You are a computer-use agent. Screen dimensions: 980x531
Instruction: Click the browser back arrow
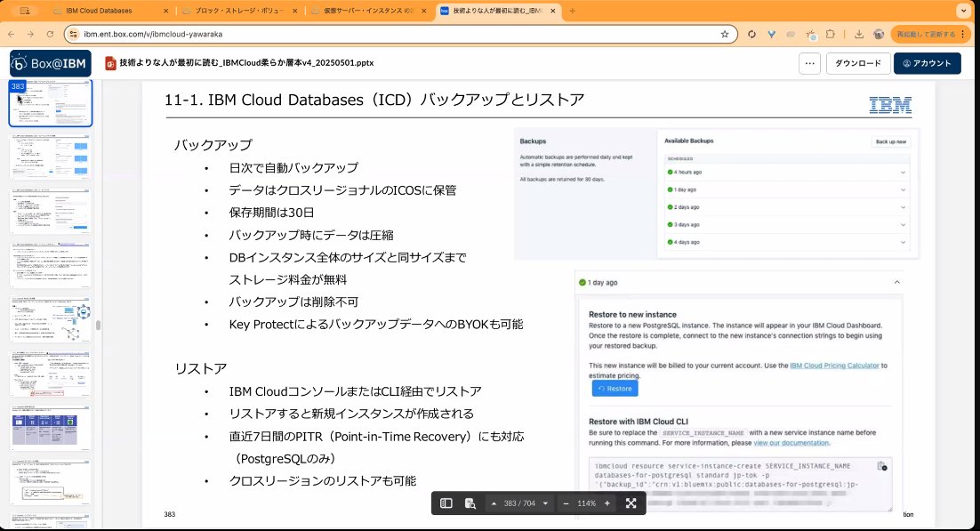coord(12,35)
